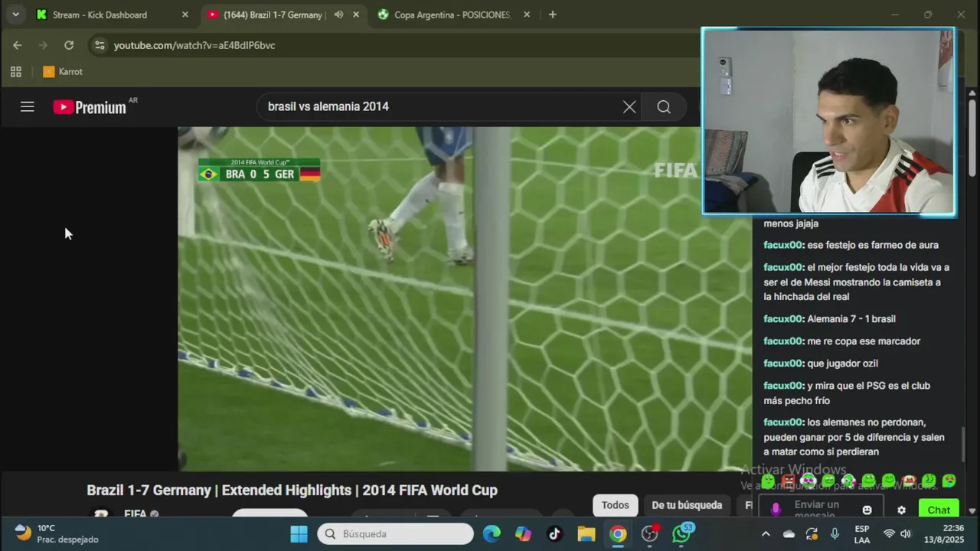Screen dimensions: 980x551
Task: Reload the page with the refresh icon
Action: (69, 45)
